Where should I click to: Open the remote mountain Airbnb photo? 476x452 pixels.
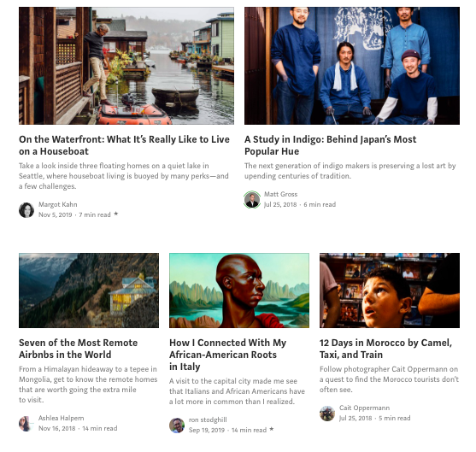pyautogui.click(x=89, y=291)
